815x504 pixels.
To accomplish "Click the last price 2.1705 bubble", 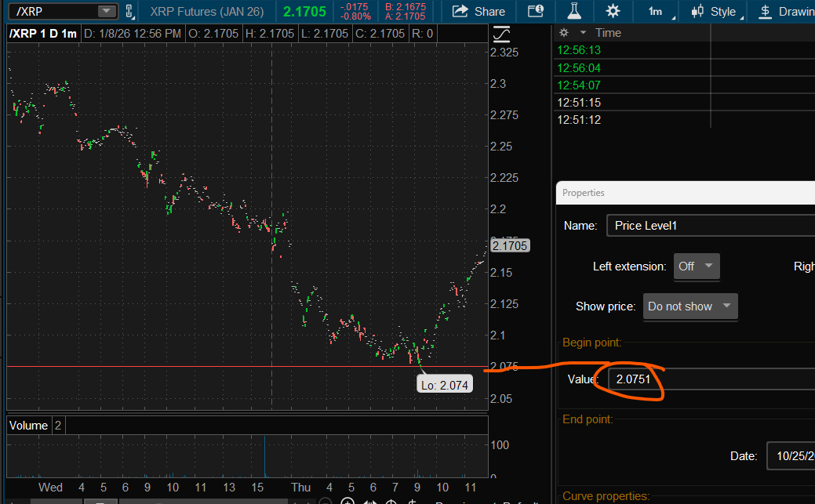I will click(510, 246).
